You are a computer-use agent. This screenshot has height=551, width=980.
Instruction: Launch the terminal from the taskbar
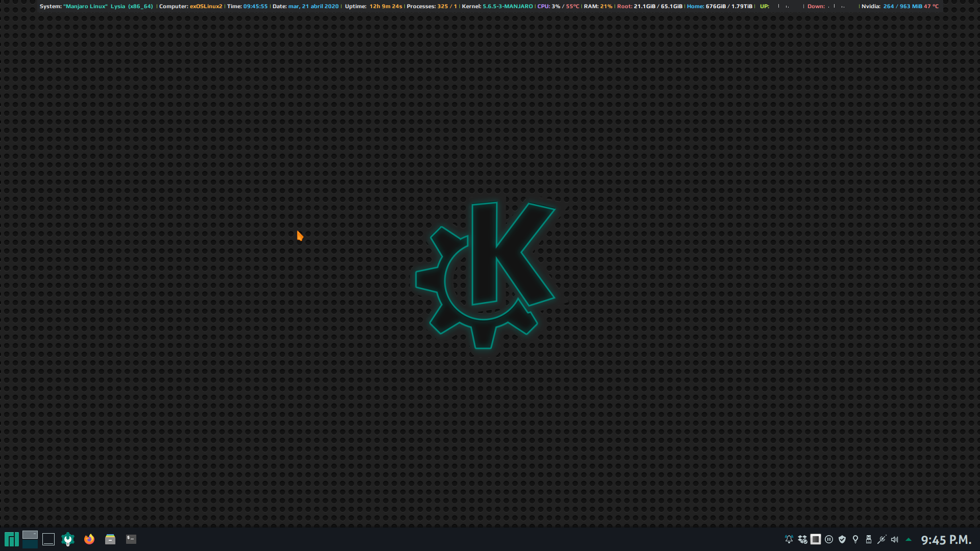coord(131,539)
